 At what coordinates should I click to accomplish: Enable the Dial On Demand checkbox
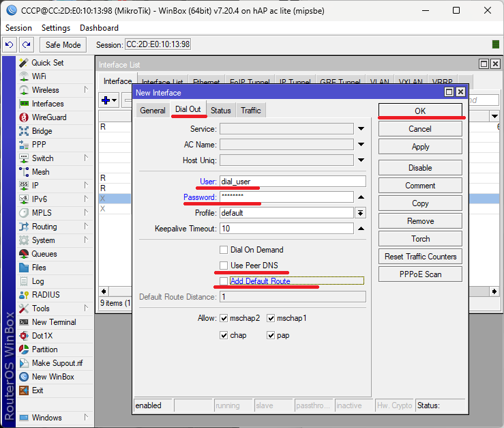click(x=224, y=250)
